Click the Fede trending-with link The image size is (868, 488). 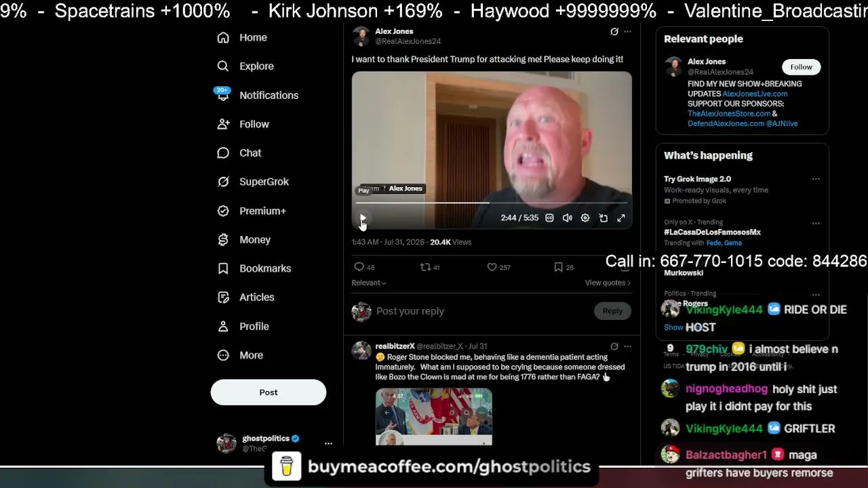click(713, 243)
